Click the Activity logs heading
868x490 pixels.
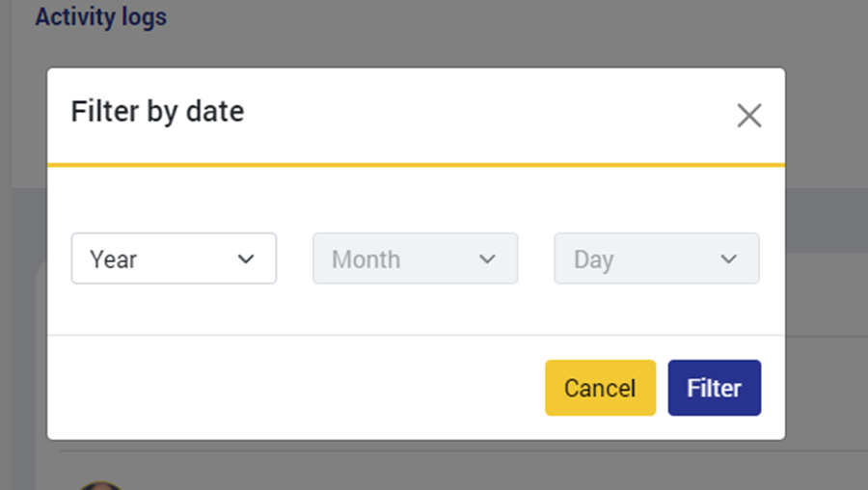[100, 17]
